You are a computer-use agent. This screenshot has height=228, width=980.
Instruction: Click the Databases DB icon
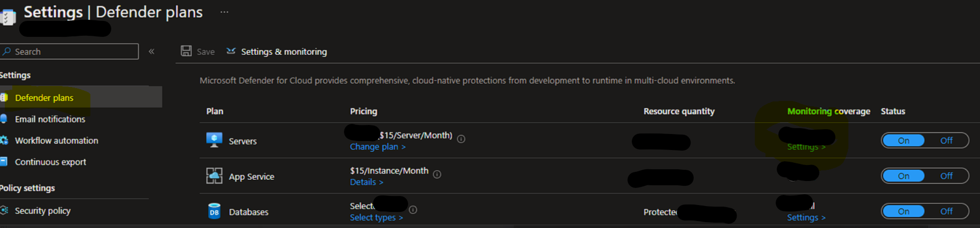(214, 211)
